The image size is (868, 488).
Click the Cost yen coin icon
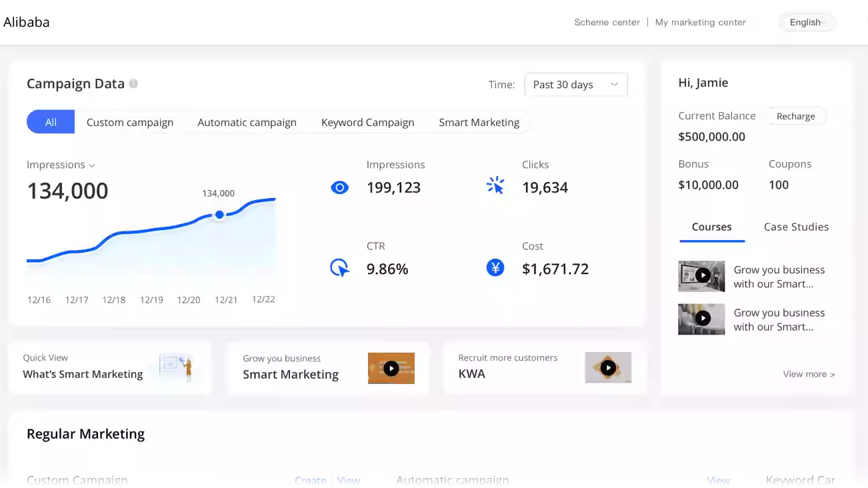(x=495, y=267)
